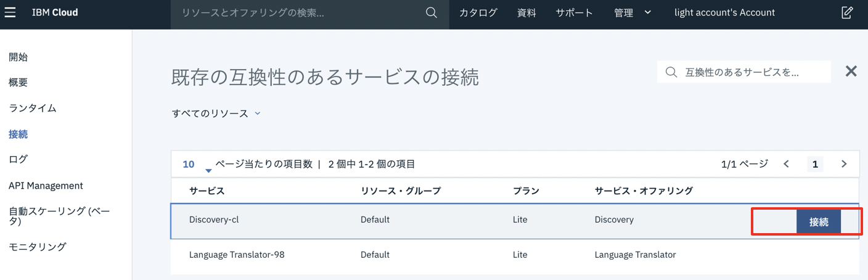The image size is (868, 280).
Task: Open 自動スケーリング (ベータ) in the sidebar
Action: (x=59, y=216)
